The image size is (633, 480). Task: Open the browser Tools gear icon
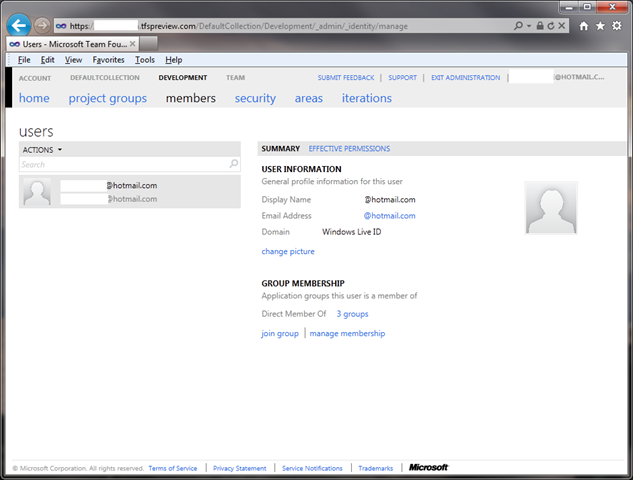617,25
